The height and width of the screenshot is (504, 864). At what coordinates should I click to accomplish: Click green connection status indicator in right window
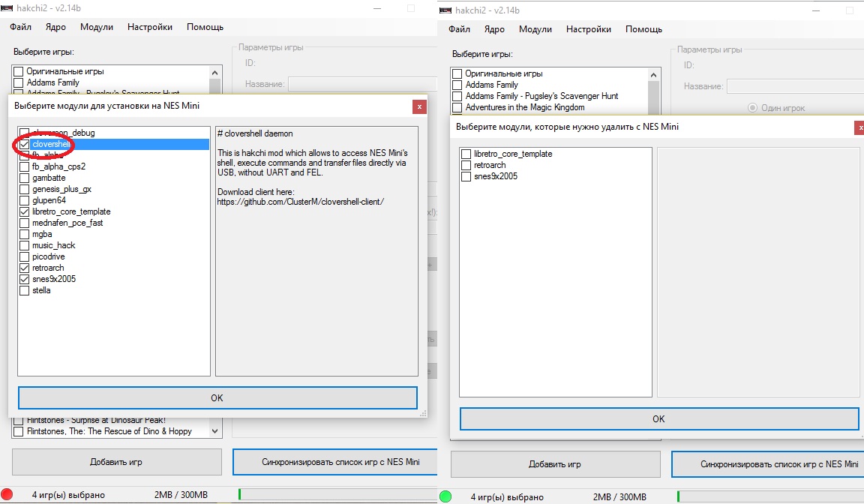click(x=445, y=496)
